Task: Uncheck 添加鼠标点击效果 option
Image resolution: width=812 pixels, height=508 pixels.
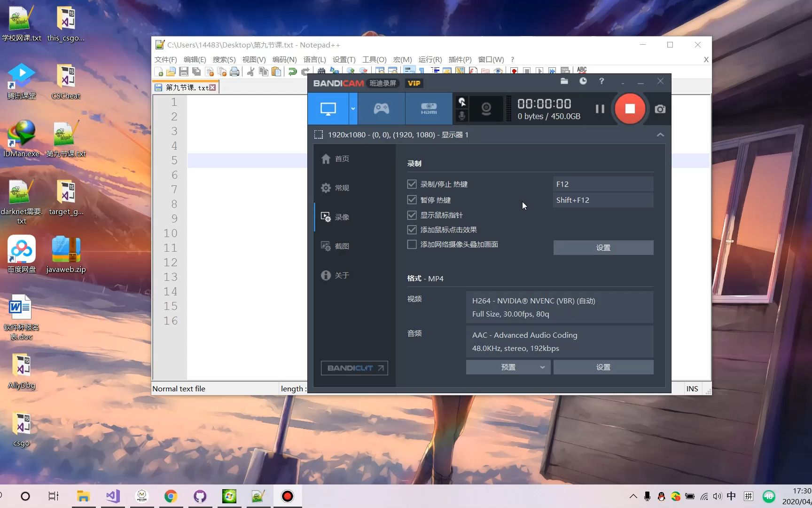Action: click(x=412, y=230)
